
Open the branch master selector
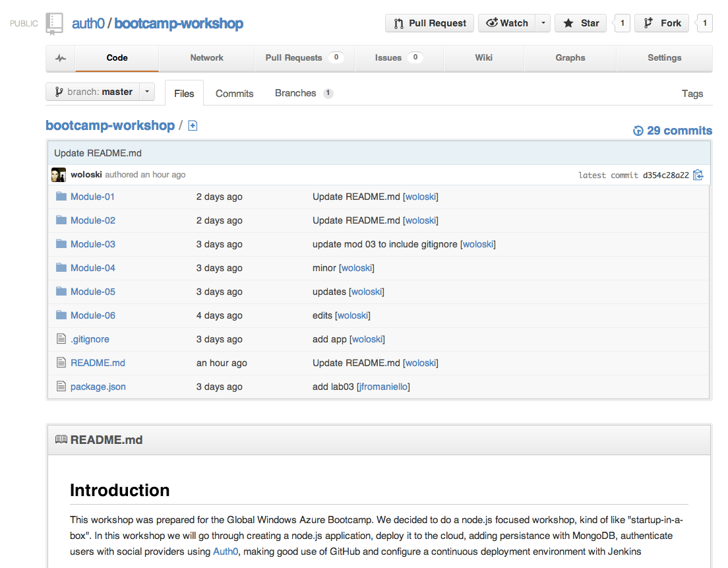(x=100, y=92)
